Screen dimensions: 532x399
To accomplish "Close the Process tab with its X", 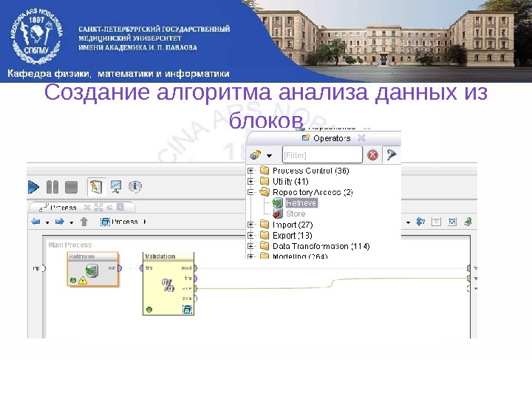I will point(87,207).
